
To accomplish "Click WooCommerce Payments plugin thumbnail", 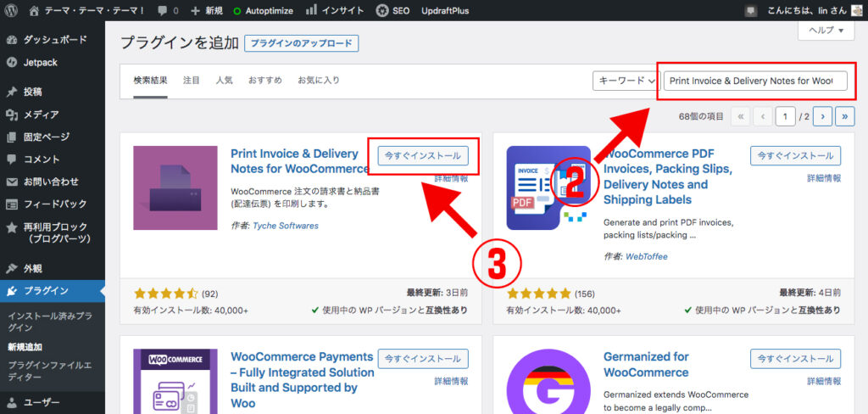I will click(175, 382).
